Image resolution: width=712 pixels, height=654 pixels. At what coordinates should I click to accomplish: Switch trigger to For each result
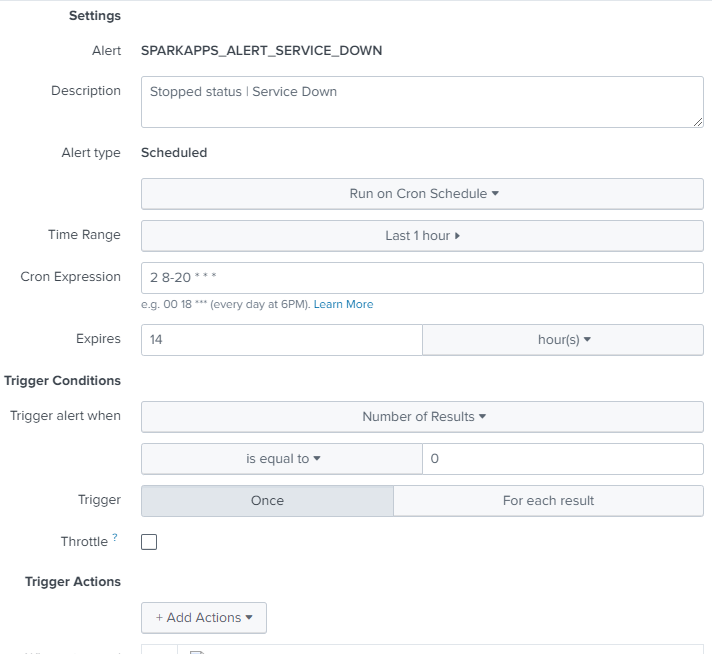coord(548,501)
